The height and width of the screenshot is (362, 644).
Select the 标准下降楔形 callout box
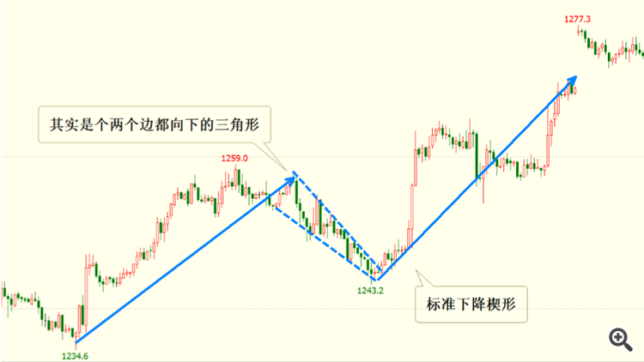pyautogui.click(x=471, y=305)
